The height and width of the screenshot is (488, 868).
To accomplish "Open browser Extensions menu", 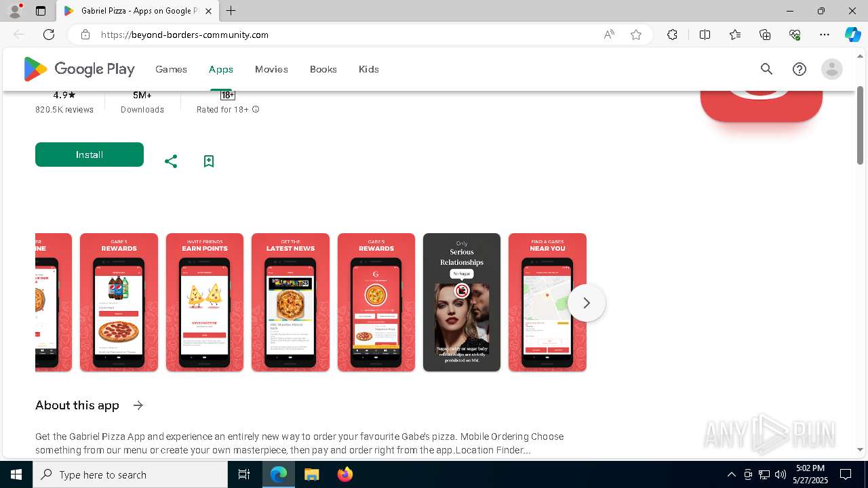I will coord(672,35).
